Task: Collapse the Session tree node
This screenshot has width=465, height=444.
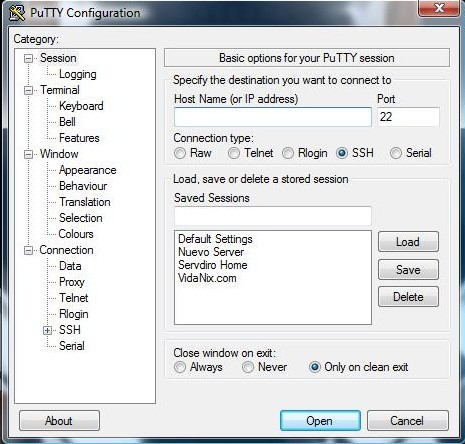Action: pos(28,59)
